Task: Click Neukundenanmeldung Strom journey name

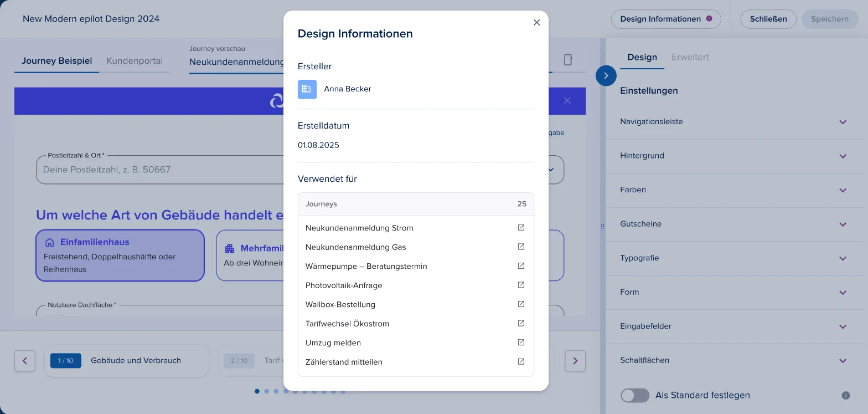Action: 359,228
